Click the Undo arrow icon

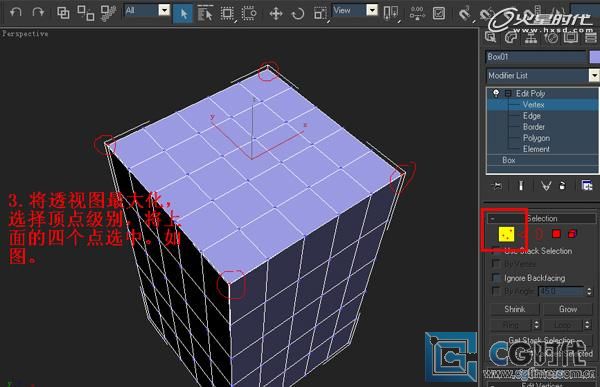pos(15,12)
